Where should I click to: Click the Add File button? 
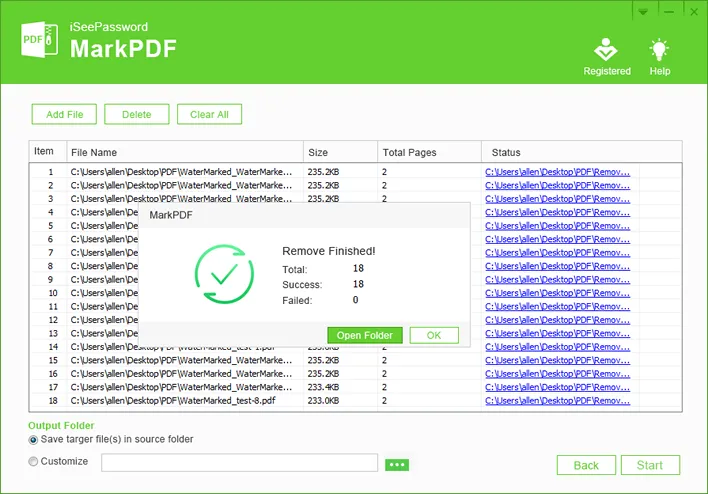tap(64, 114)
